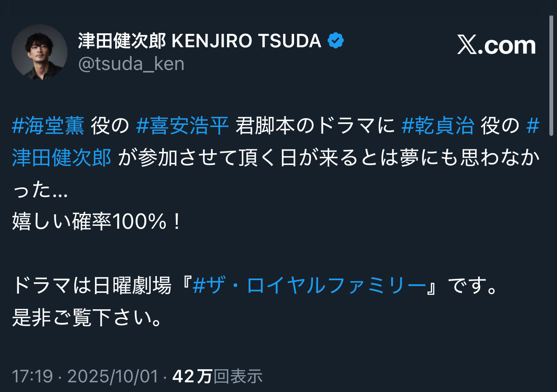
Task: Open the #喜安浩平 hashtag
Action: pyautogui.click(x=182, y=126)
